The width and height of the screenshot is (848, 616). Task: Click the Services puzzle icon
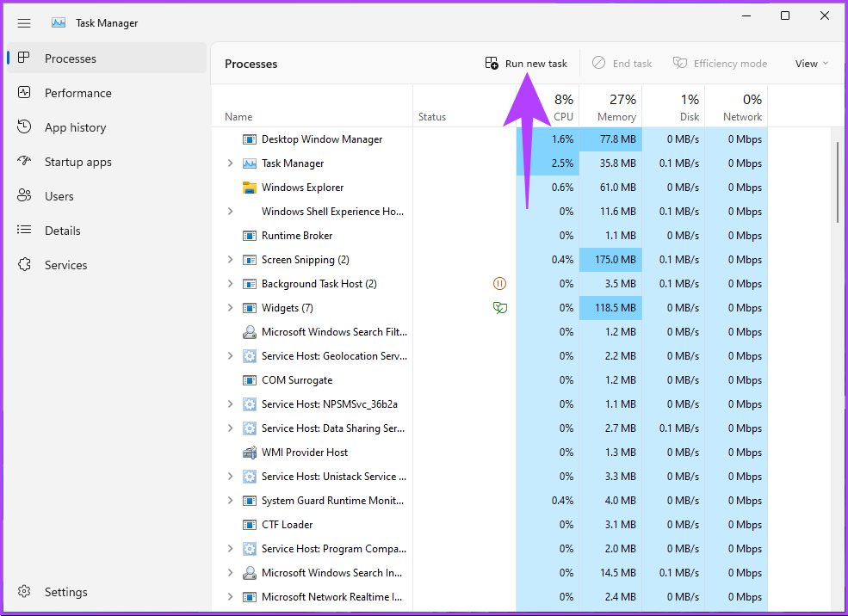click(24, 264)
